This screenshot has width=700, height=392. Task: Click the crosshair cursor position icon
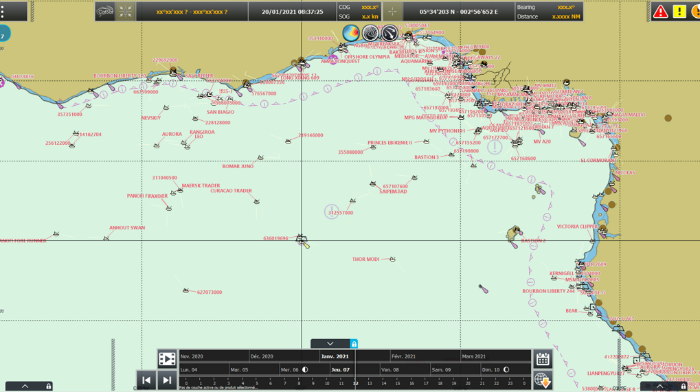pos(392,12)
